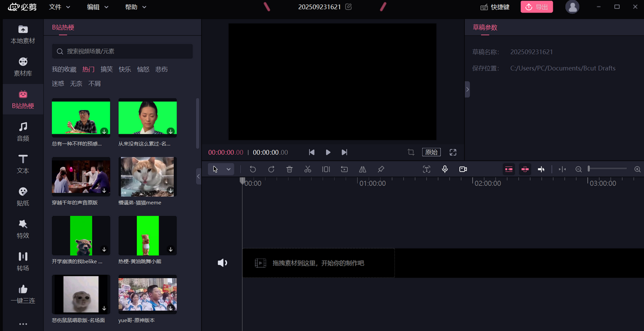
Task: Click the mirror flip icon in timeline toolbar
Action: point(362,169)
